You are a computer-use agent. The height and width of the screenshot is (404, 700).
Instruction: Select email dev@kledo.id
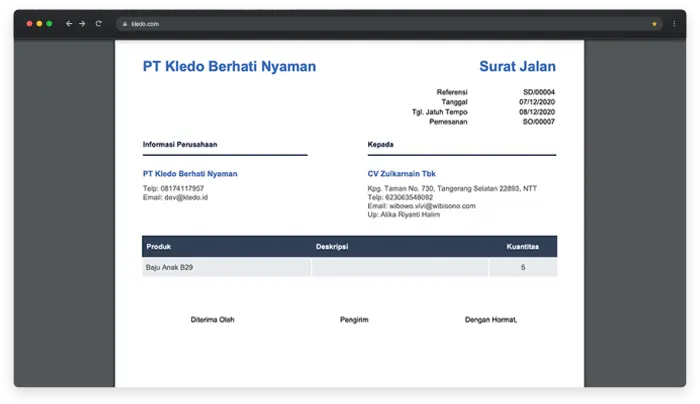click(175, 197)
